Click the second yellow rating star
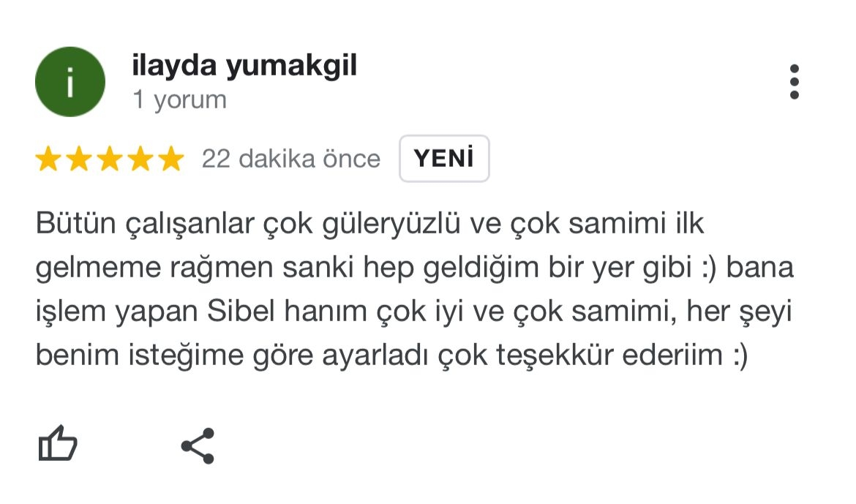This screenshot has height=504, width=856. [79, 159]
